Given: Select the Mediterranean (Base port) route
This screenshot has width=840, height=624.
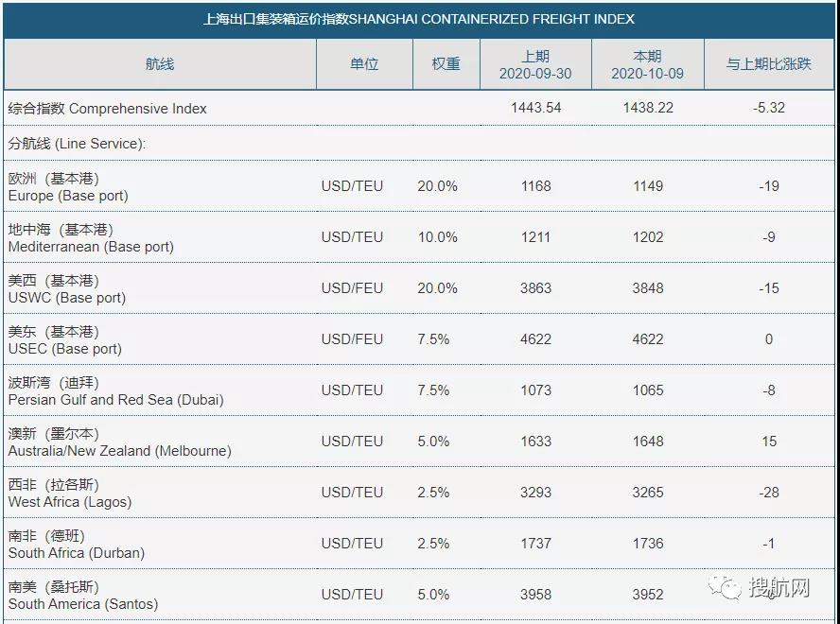Looking at the screenshot, I should click(x=91, y=238).
